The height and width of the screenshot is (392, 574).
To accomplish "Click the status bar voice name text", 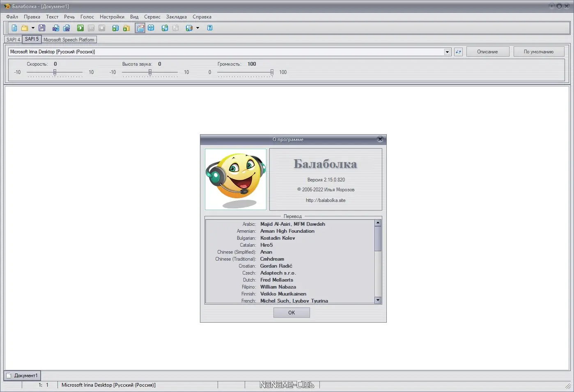I will 108,385.
